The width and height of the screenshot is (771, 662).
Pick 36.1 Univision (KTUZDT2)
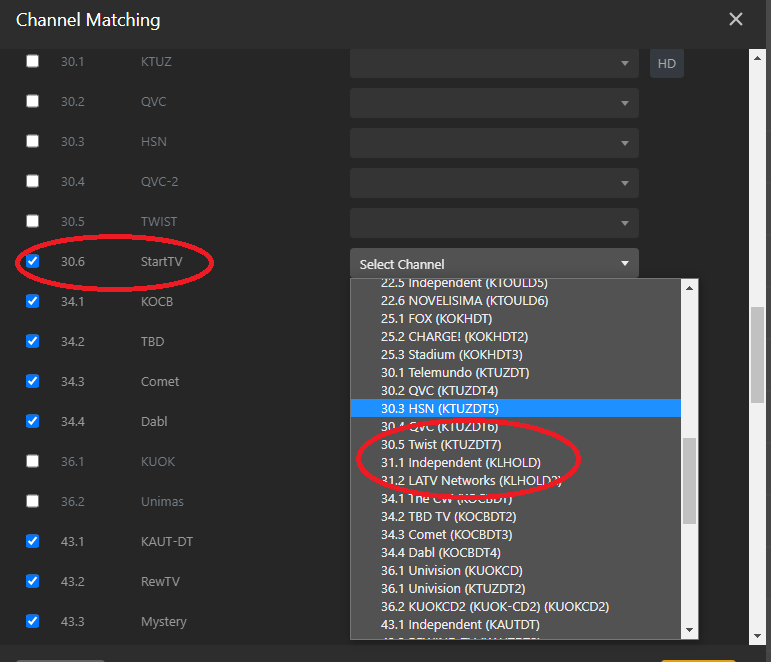[x=515, y=588]
